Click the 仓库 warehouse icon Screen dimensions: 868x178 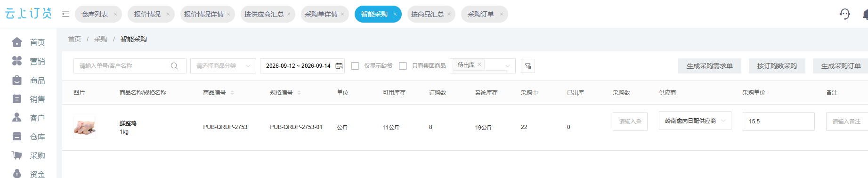click(x=17, y=137)
